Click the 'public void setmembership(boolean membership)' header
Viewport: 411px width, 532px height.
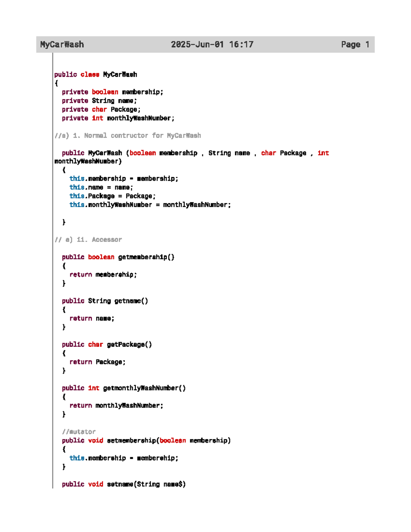146,441
